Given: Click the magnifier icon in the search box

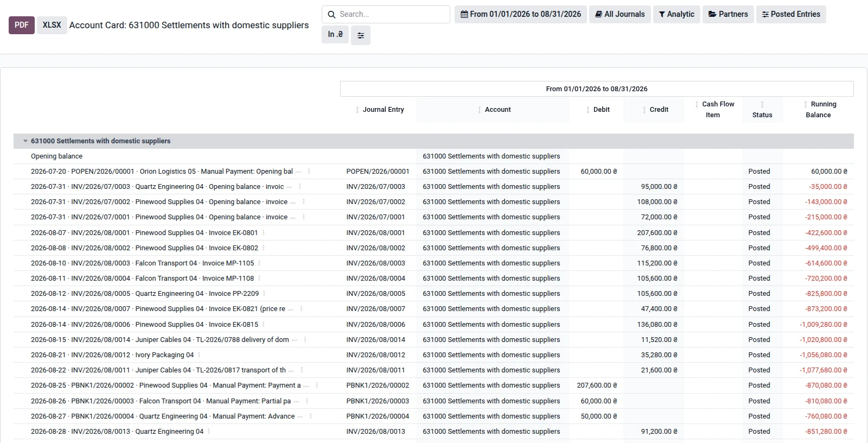Looking at the screenshot, I should pos(331,15).
